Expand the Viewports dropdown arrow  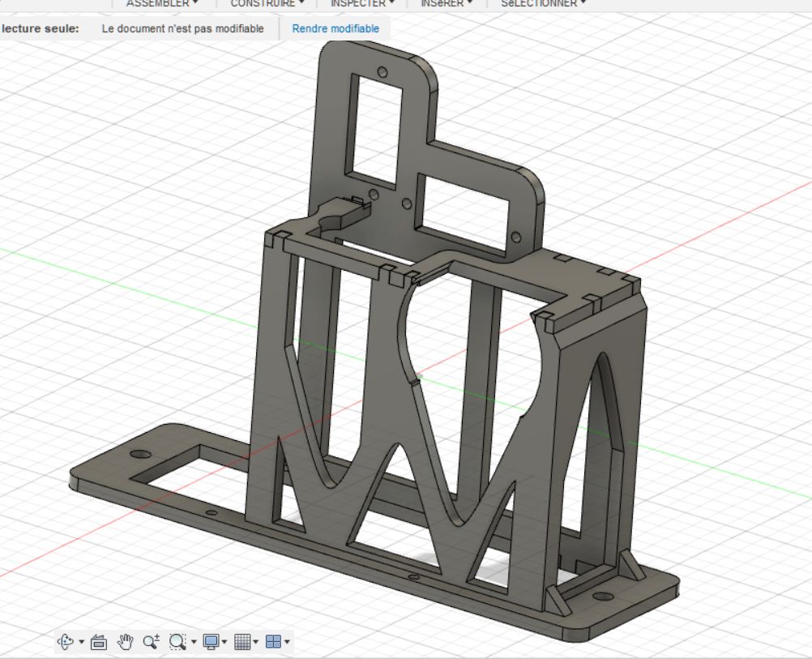tap(287, 642)
